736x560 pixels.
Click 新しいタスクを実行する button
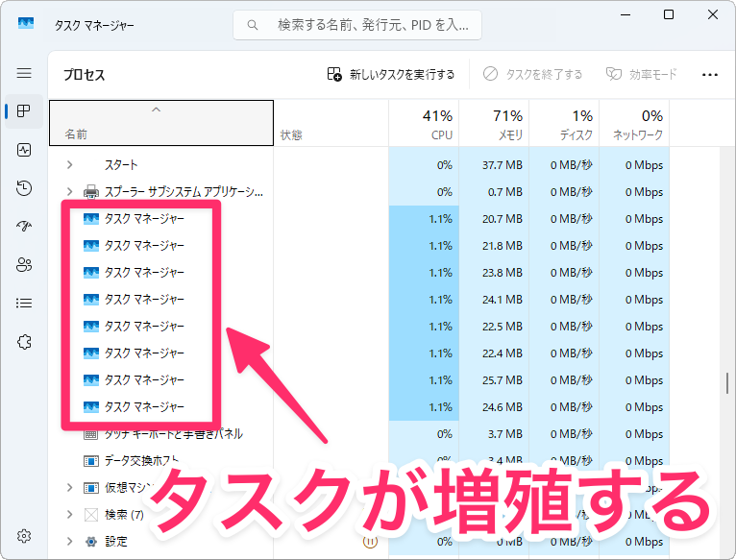point(390,74)
